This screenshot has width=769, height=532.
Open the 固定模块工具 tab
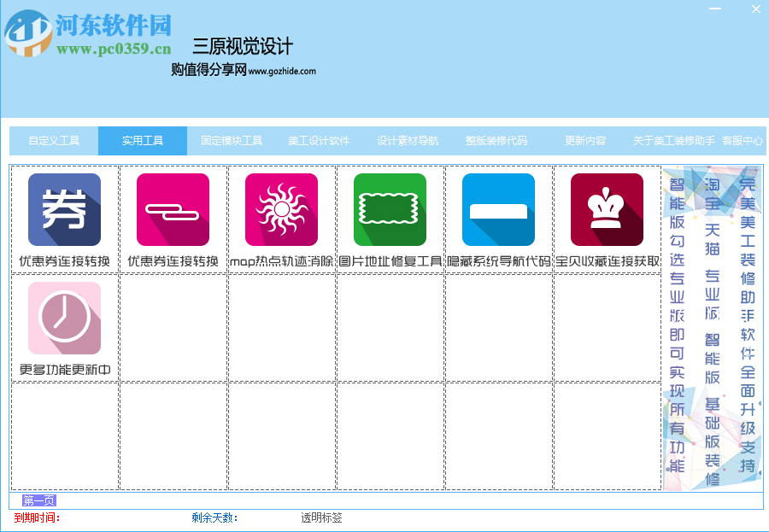(x=232, y=141)
